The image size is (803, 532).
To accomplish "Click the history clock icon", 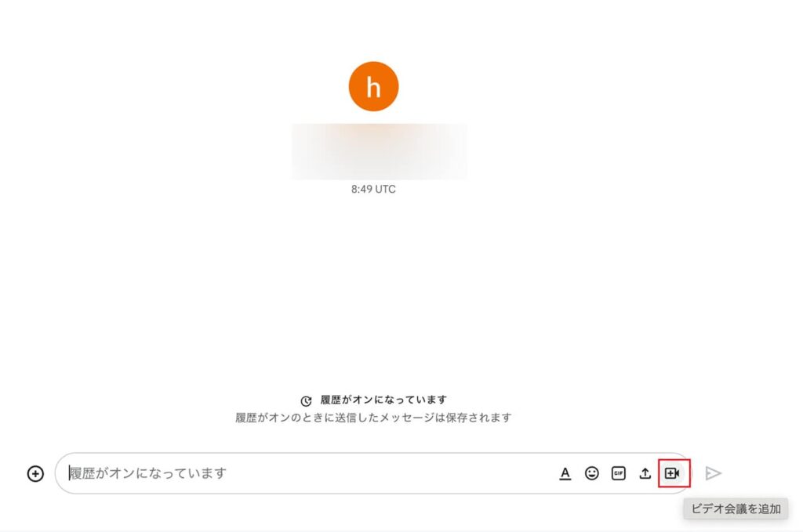I will click(x=307, y=401).
